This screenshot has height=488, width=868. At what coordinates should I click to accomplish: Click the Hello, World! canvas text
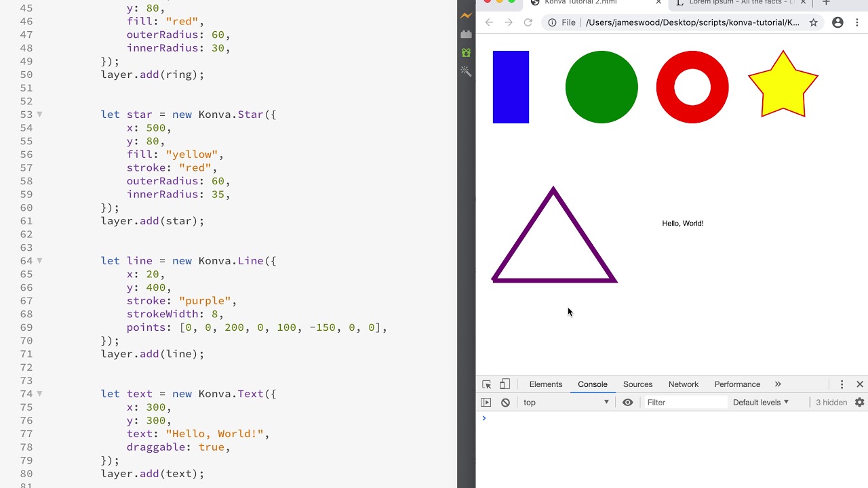(x=683, y=223)
